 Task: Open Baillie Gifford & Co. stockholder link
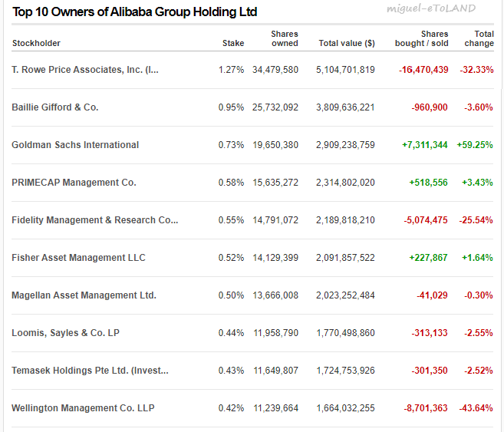point(55,107)
